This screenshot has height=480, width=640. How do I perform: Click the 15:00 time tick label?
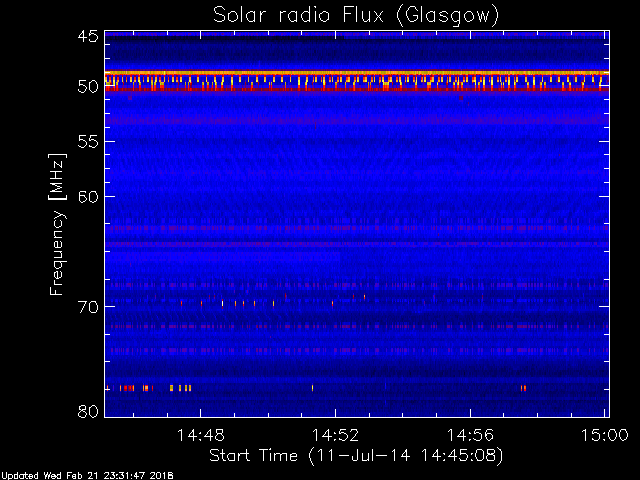pyautogui.click(x=604, y=435)
